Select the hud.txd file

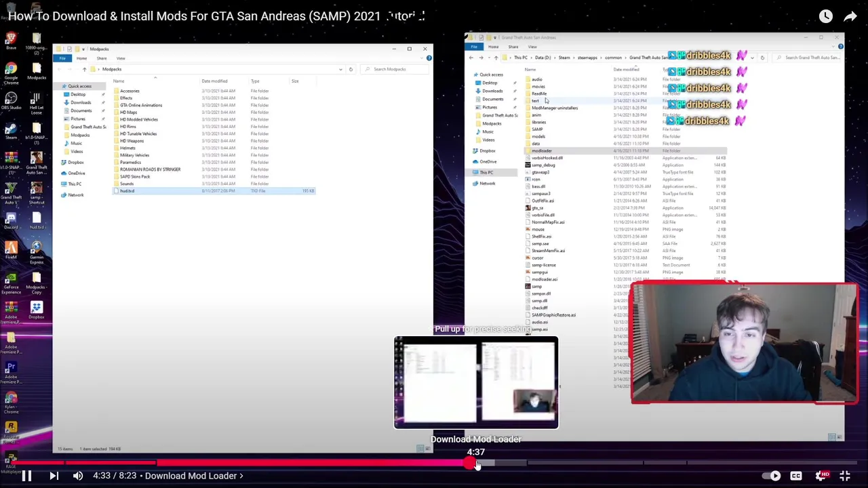214,191
